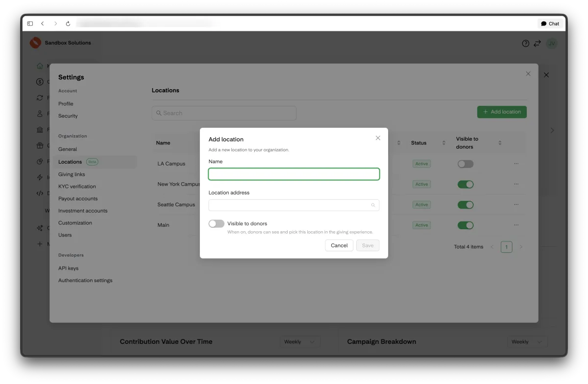Toggle donor visibility for LA Campus
The height and width of the screenshot is (384, 588).
click(465, 164)
